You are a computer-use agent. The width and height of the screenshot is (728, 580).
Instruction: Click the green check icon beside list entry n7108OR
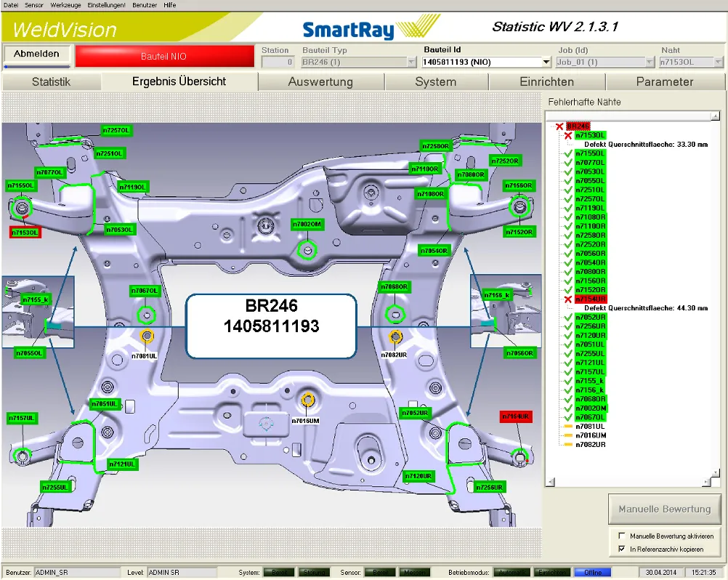click(x=568, y=217)
